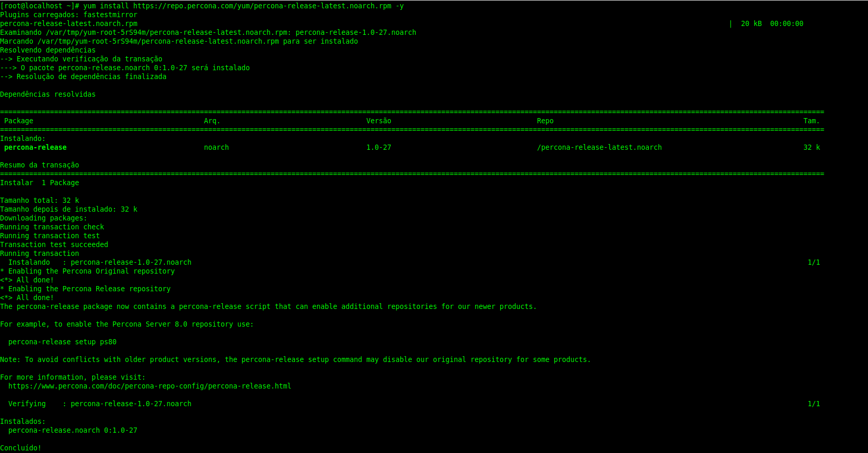Screen dimensions: 868x453
Task: Click 'percona-release setup ps80' command text
Action: [62, 342]
